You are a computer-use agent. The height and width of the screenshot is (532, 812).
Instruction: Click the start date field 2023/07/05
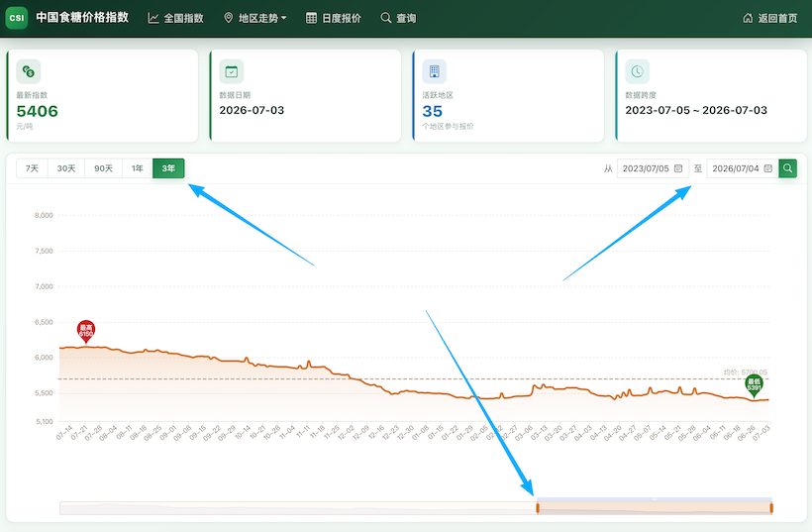click(653, 168)
